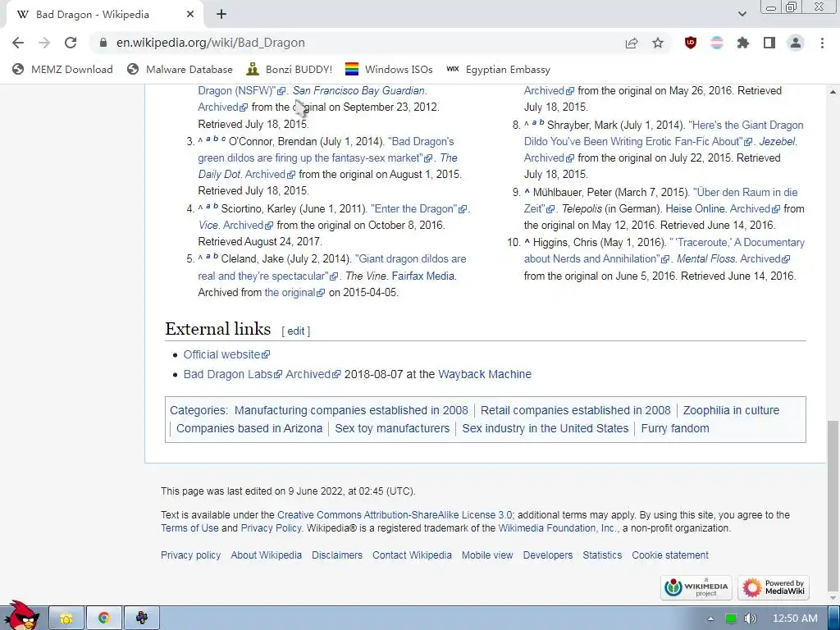Open the Terms of Use link
The image size is (840, 630).
point(189,528)
